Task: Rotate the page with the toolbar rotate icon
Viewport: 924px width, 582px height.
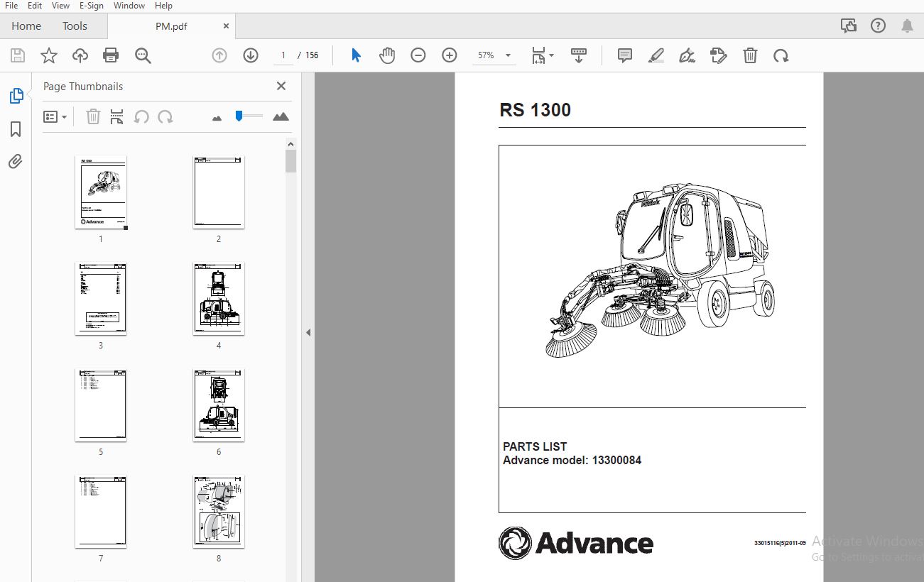Action: [781, 55]
